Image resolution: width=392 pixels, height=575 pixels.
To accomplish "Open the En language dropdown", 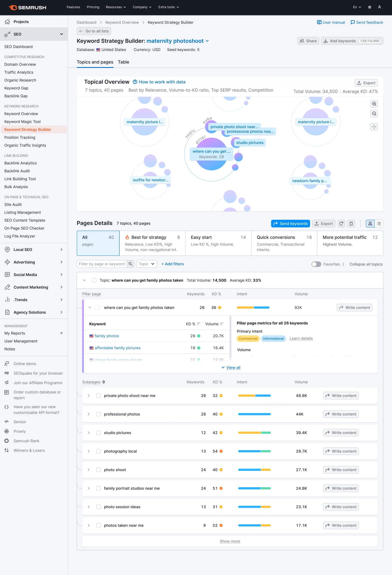I will 357,7.
